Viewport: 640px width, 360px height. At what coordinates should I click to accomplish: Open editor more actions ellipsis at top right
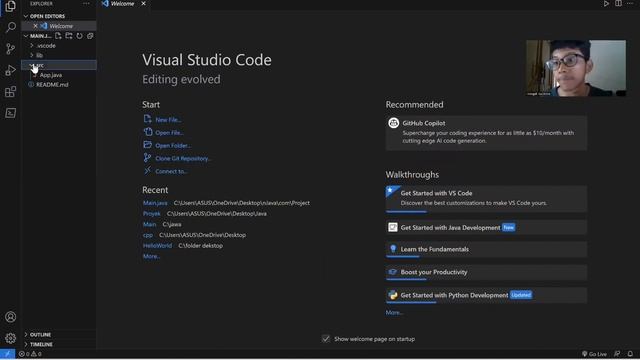pyautogui.click(x=630, y=4)
